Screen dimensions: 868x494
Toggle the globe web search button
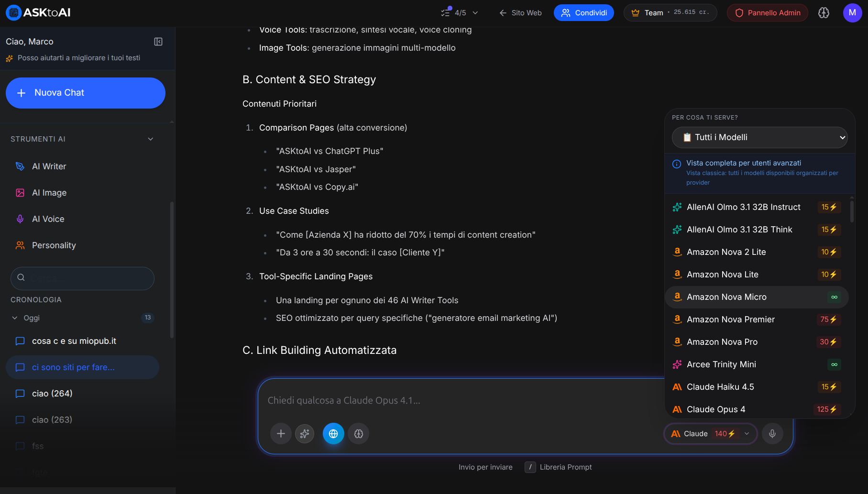tap(333, 434)
